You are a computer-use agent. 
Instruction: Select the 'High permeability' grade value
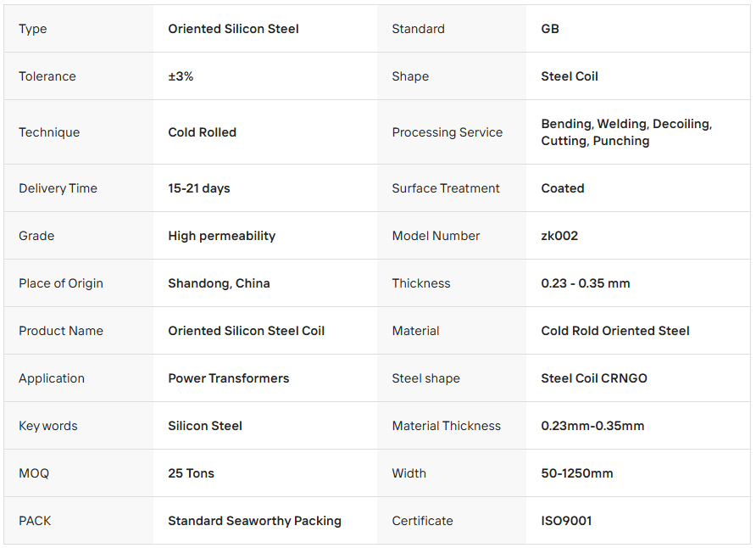pos(221,236)
